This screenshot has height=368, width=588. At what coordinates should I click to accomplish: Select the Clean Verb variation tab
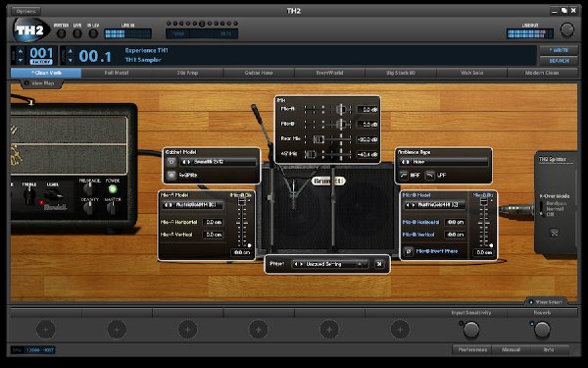click(46, 73)
